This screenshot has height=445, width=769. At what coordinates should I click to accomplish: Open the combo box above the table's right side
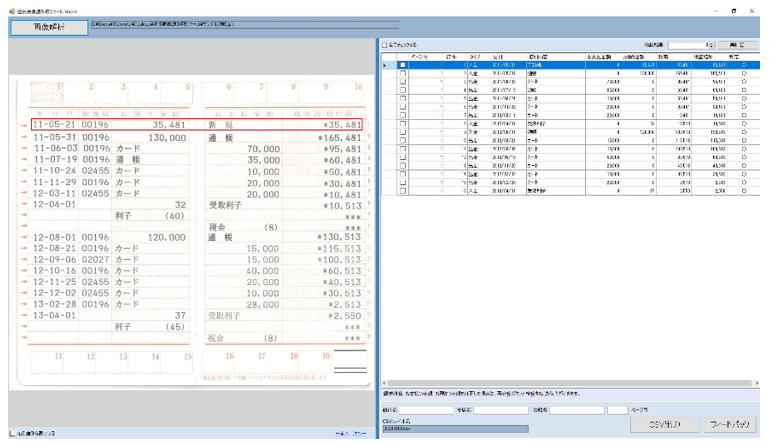click(692, 45)
